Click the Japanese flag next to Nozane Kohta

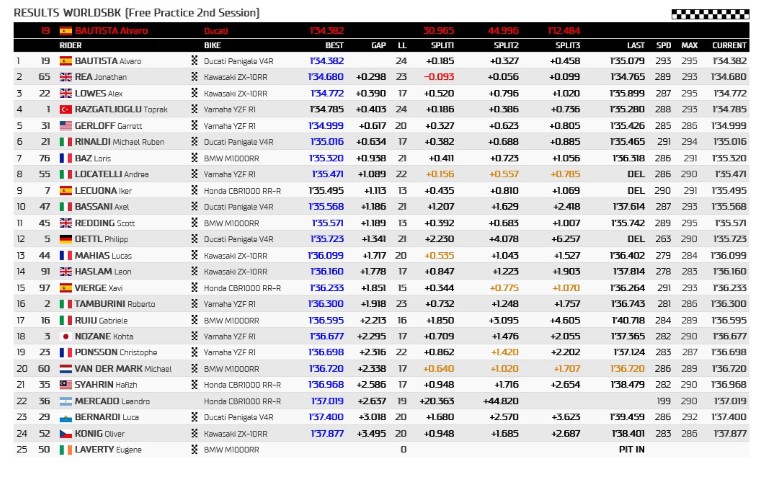(x=67, y=337)
